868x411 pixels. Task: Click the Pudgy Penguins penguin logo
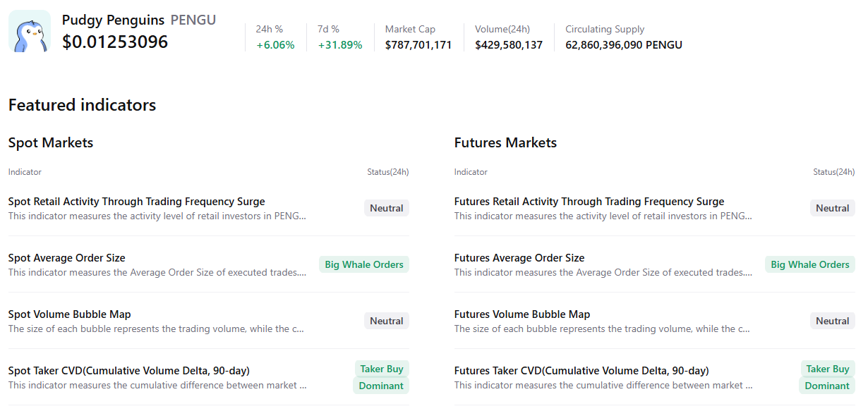29,31
